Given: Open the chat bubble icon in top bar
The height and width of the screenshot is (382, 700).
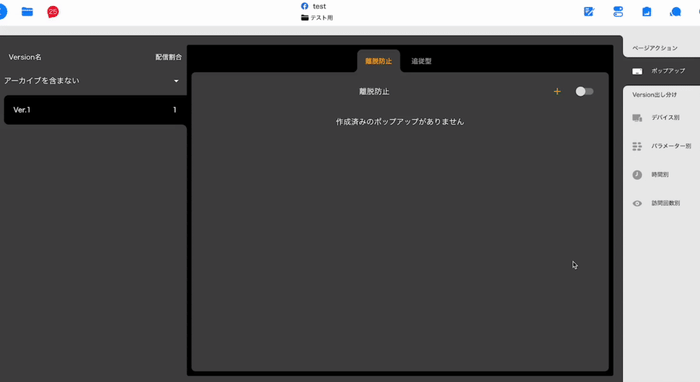Looking at the screenshot, I should click(675, 12).
